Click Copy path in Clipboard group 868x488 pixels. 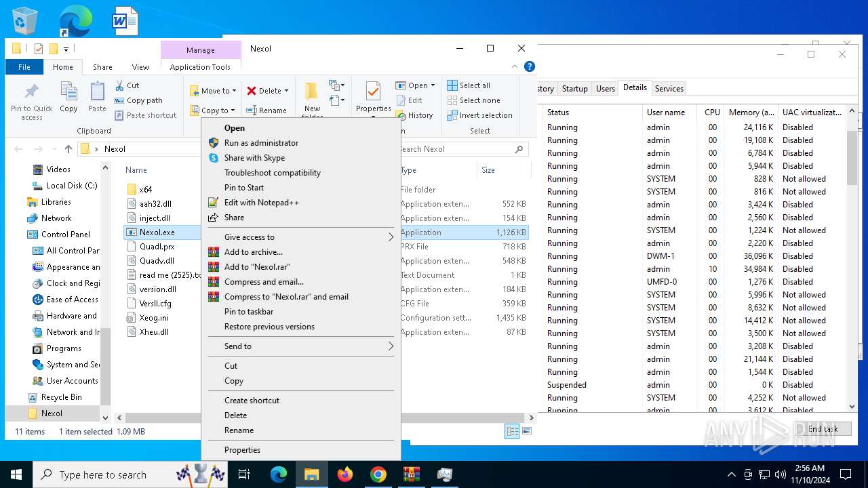tap(138, 100)
